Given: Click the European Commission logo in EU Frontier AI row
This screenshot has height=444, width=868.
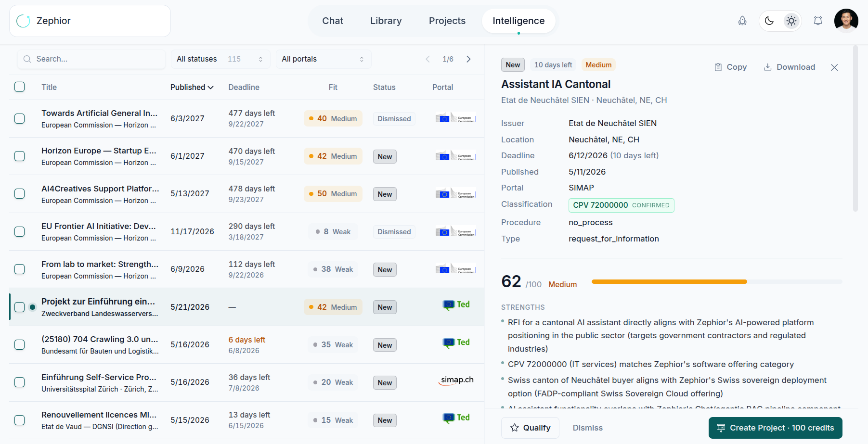Looking at the screenshot, I should [456, 232].
